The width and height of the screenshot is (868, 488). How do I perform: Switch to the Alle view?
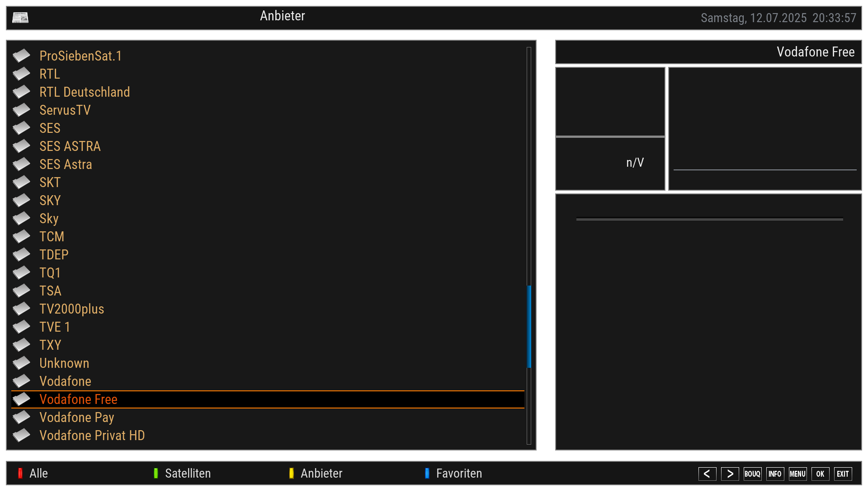[x=39, y=473]
